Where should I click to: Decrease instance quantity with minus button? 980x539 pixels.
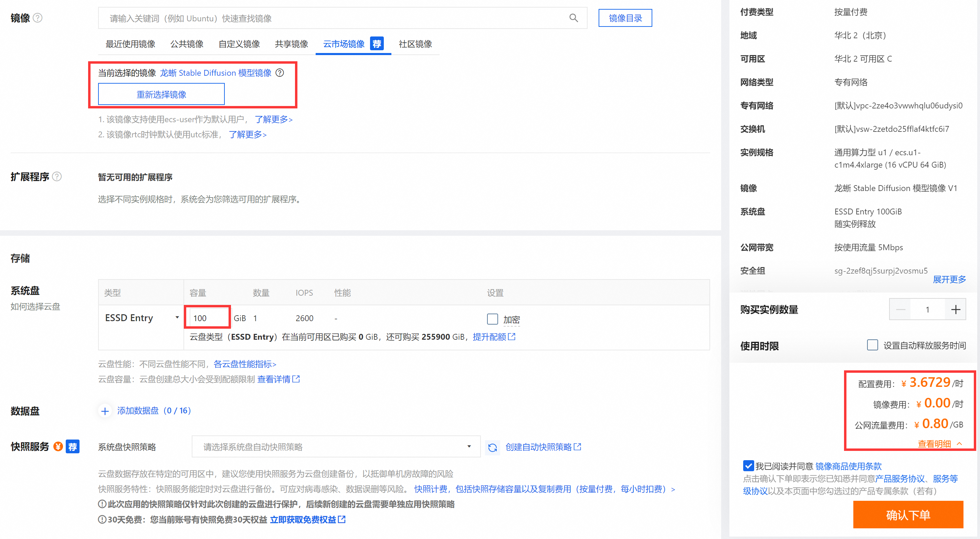(900, 310)
